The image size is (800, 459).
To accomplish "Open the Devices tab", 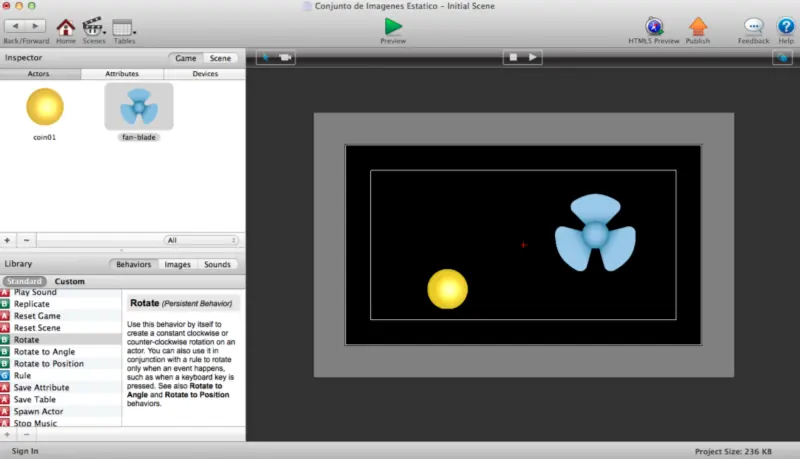I will click(x=205, y=74).
